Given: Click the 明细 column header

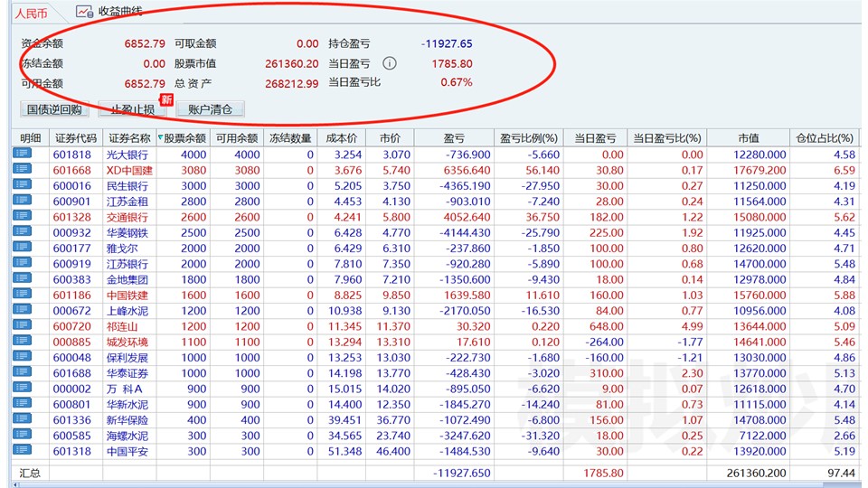Looking at the screenshot, I should coord(31,137).
